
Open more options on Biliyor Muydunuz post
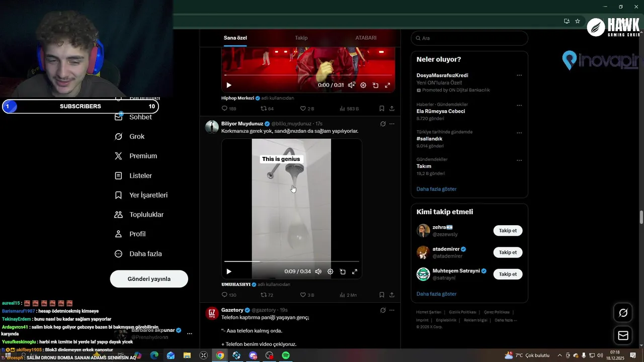(x=392, y=124)
